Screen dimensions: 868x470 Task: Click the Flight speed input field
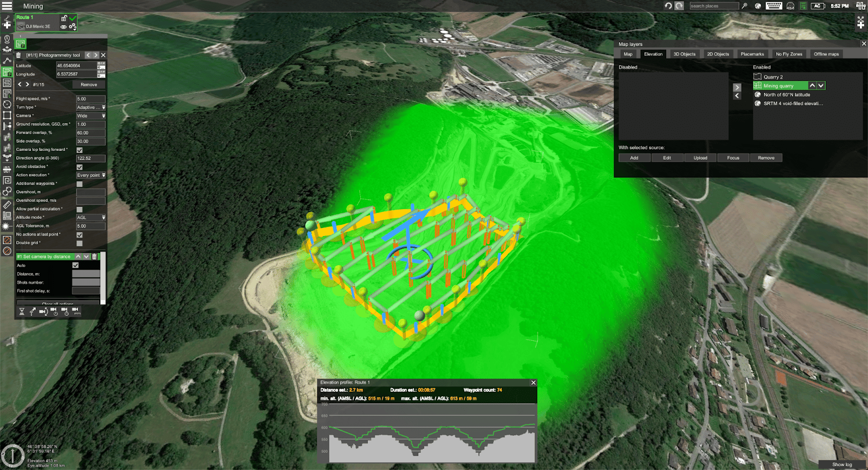[91, 99]
